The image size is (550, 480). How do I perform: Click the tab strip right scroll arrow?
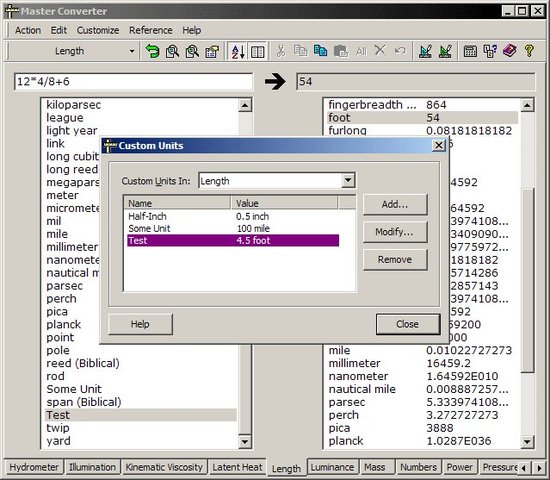click(x=539, y=468)
